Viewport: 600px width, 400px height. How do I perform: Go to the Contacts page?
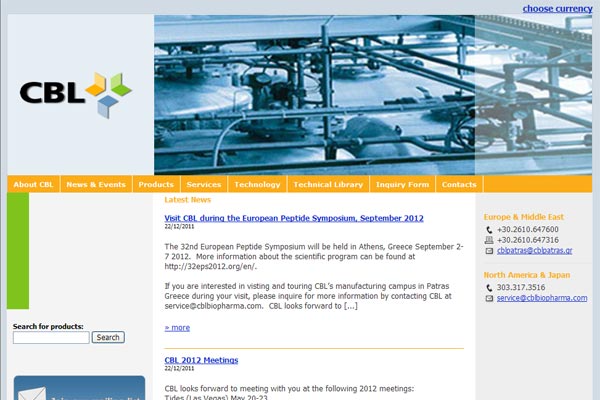(x=459, y=184)
